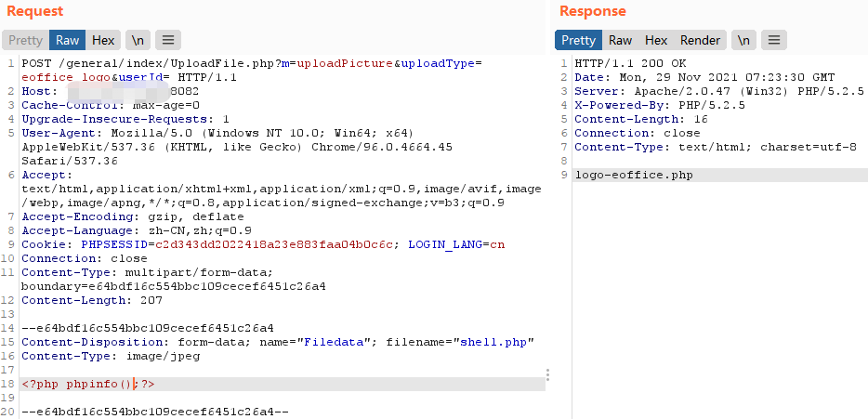The image size is (868, 419).
Task: Click the Accept-Encoding header line
Action: (133, 217)
